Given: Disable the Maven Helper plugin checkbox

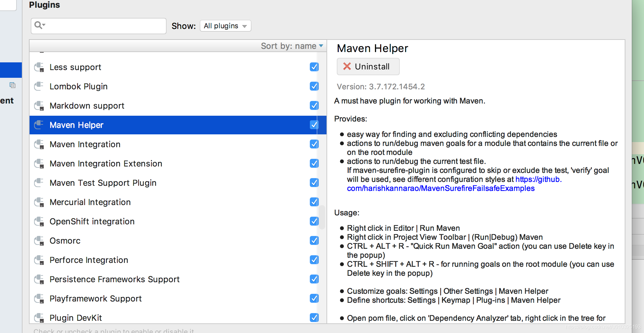Looking at the screenshot, I should tap(314, 125).
